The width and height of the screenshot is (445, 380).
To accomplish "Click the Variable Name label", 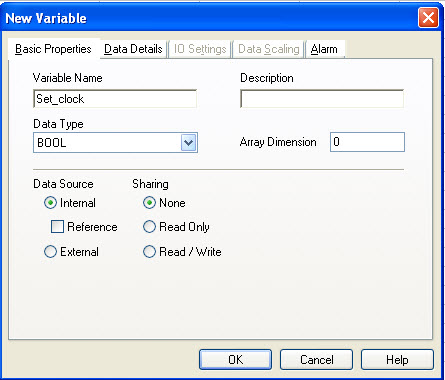I will pyautogui.click(x=68, y=78).
